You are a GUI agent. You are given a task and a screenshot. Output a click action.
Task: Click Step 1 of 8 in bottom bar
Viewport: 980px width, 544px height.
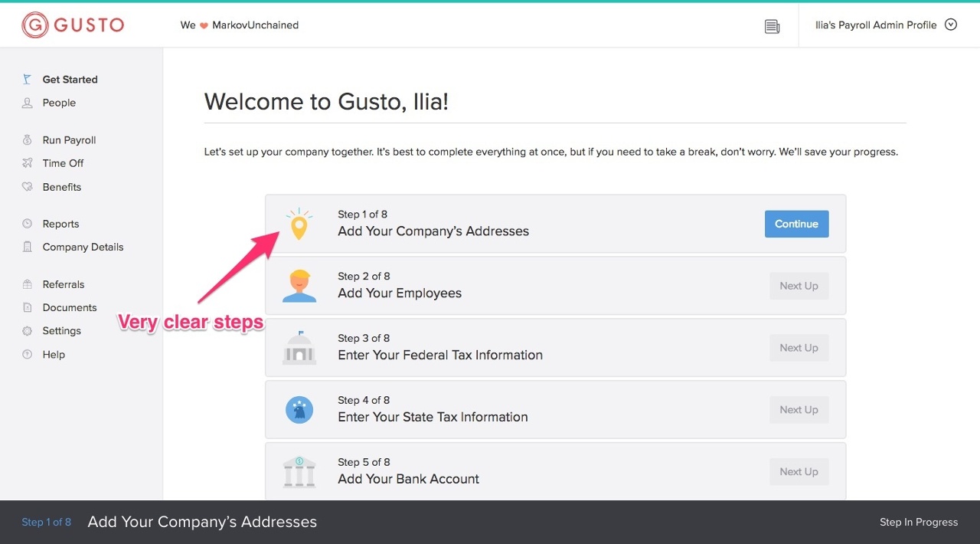(46, 522)
